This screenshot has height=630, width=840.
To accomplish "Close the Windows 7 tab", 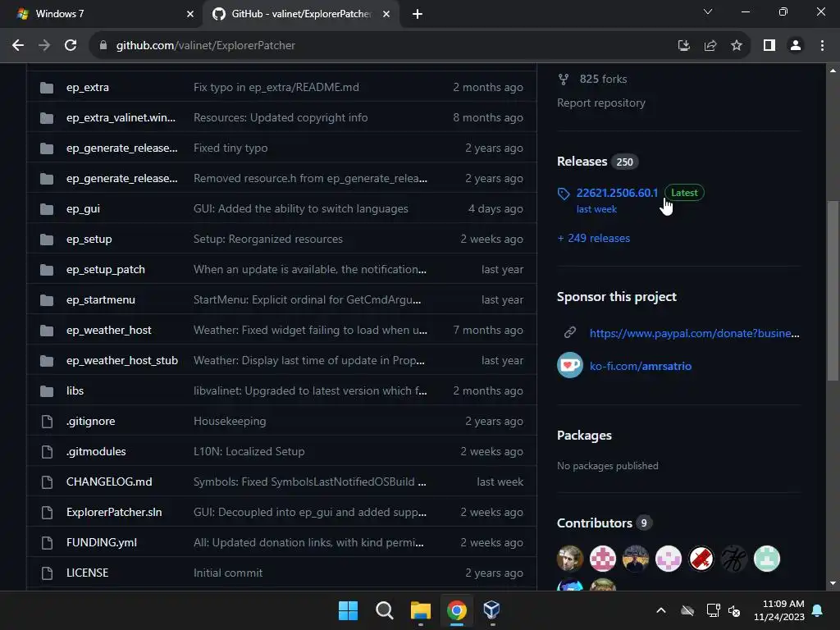I will click(190, 14).
